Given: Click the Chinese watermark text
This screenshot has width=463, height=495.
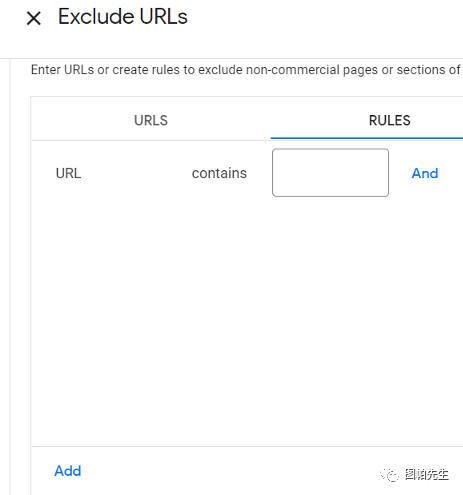Looking at the screenshot, I should click(x=427, y=475).
